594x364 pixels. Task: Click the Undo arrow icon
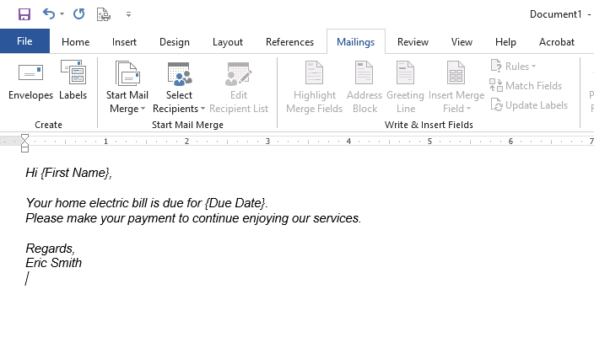click(x=49, y=14)
